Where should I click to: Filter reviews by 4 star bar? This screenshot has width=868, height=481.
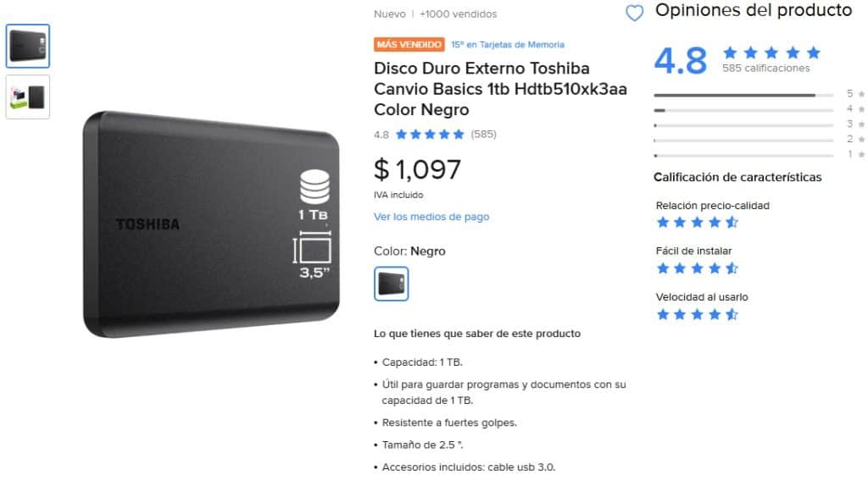pos(743,110)
